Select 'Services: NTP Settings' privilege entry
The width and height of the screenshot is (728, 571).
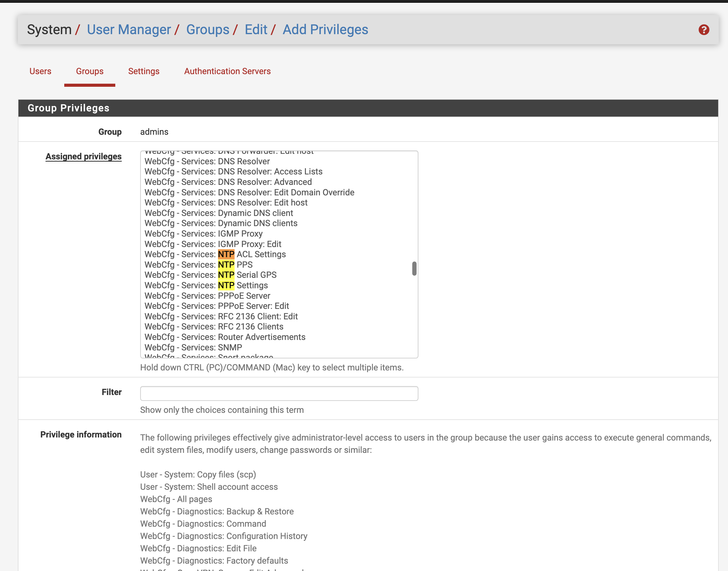coord(206,285)
